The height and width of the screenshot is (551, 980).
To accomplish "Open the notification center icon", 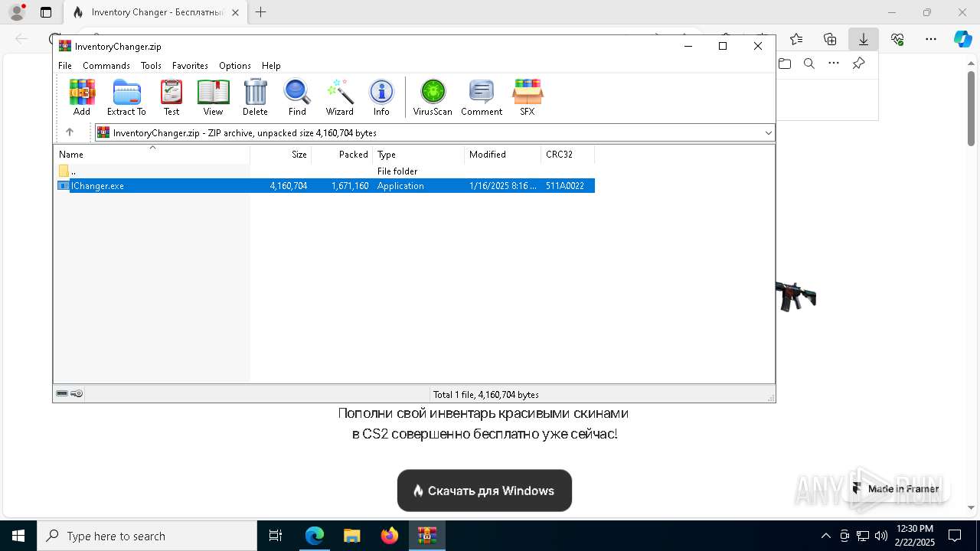I will coord(955,536).
